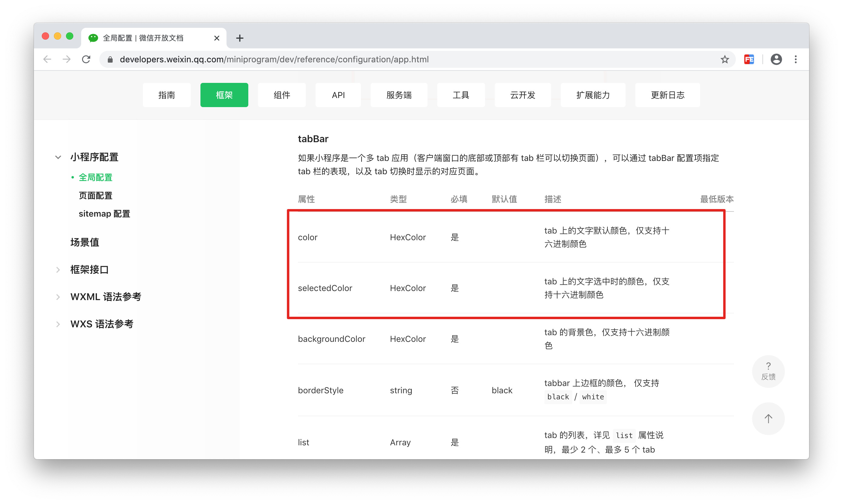843x504 pixels.
Task: Open a new browser tab
Action: 240,38
